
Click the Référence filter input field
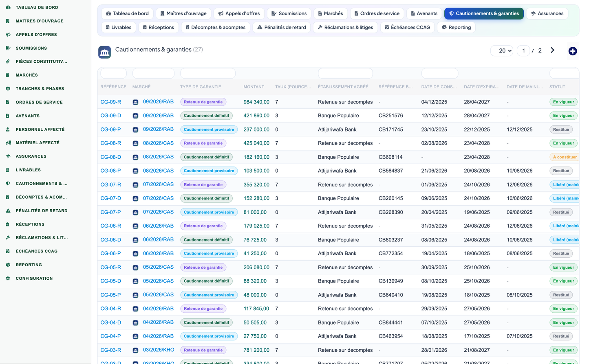coord(113,73)
